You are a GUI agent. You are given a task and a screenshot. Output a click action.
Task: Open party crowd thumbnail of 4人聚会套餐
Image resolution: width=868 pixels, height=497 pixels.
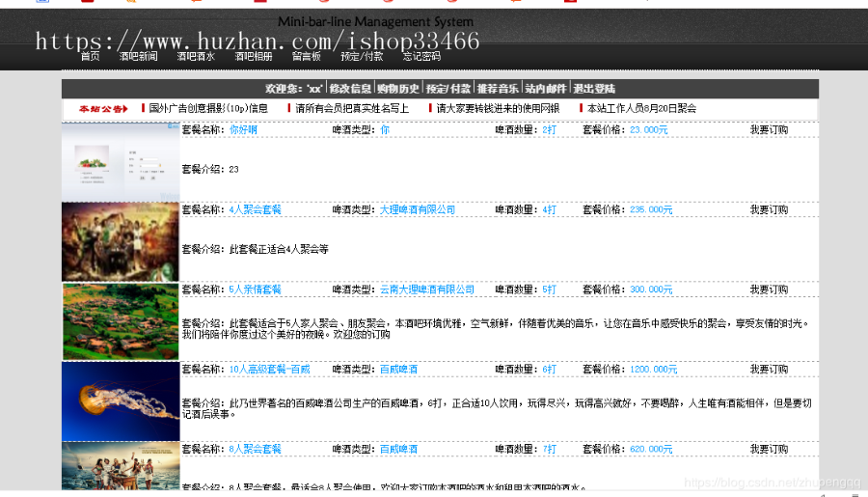coord(121,241)
